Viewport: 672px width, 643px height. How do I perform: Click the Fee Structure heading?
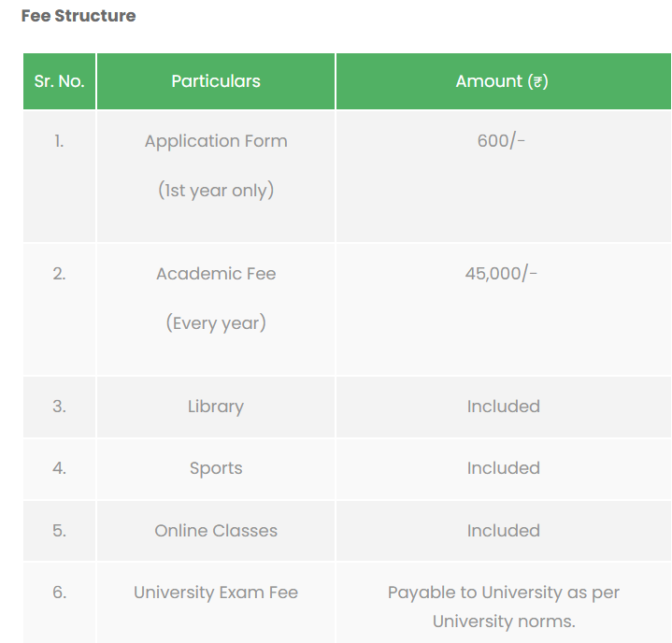(x=78, y=16)
